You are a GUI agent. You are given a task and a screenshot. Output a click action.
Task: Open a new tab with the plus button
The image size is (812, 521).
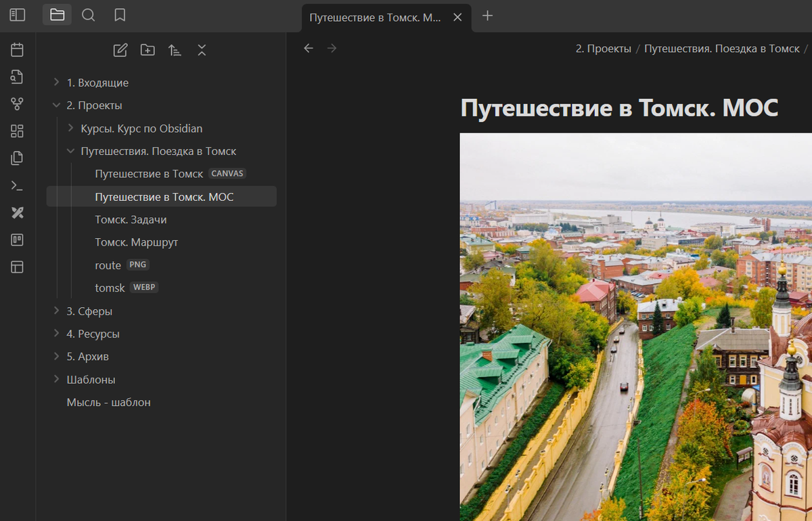tap(487, 15)
